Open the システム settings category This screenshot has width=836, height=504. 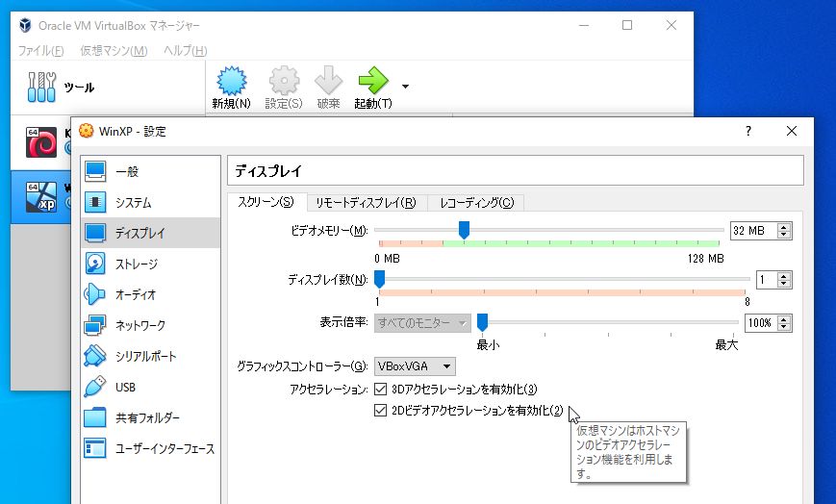150,202
